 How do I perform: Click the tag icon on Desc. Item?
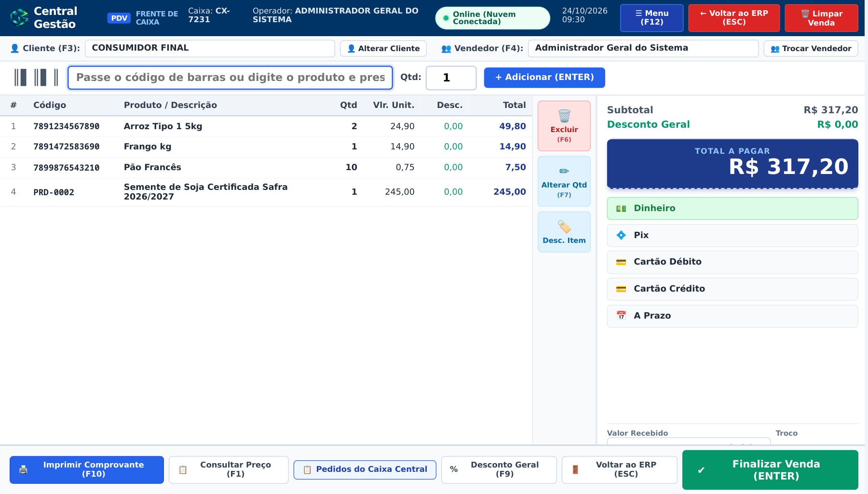click(564, 227)
